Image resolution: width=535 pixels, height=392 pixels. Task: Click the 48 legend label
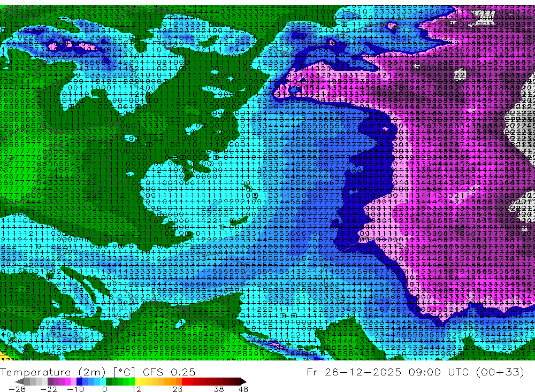point(243,389)
